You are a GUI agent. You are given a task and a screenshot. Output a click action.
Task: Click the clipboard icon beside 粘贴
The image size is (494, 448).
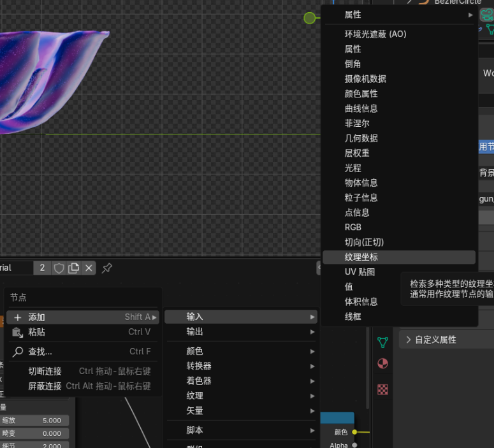17,333
